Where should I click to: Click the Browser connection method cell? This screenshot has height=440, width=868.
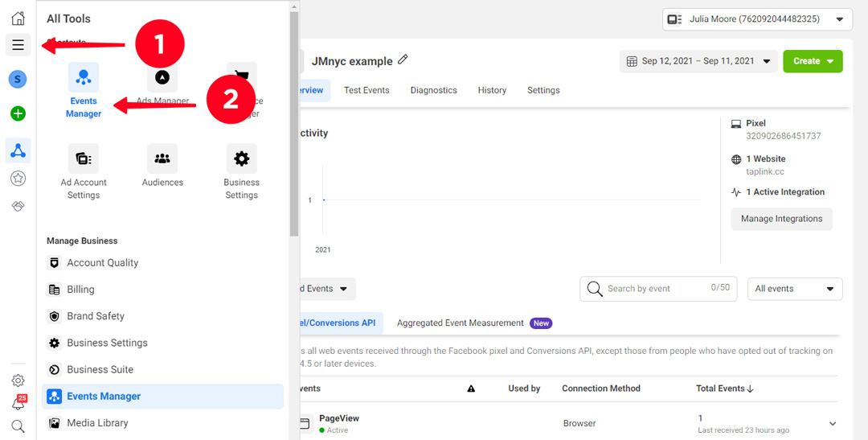(x=579, y=423)
